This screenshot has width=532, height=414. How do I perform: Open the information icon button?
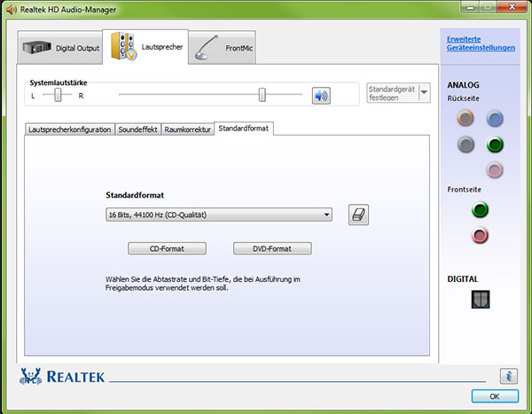tap(508, 376)
